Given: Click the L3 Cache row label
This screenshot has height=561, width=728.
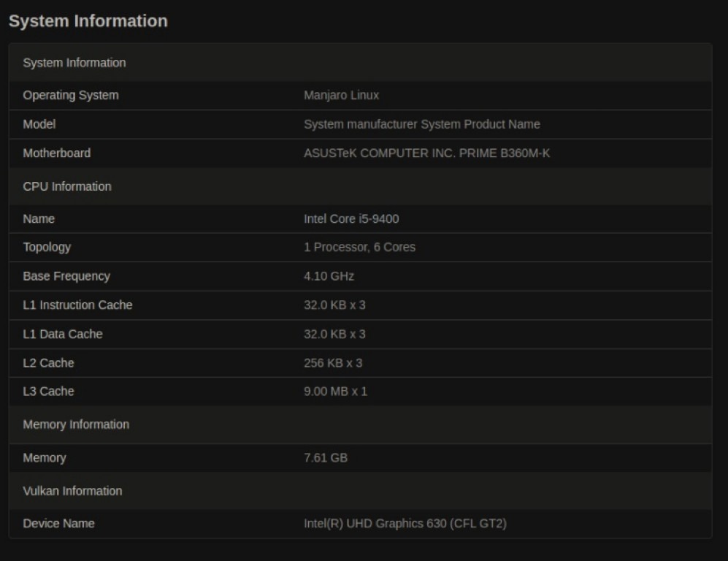Looking at the screenshot, I should click(x=48, y=392).
